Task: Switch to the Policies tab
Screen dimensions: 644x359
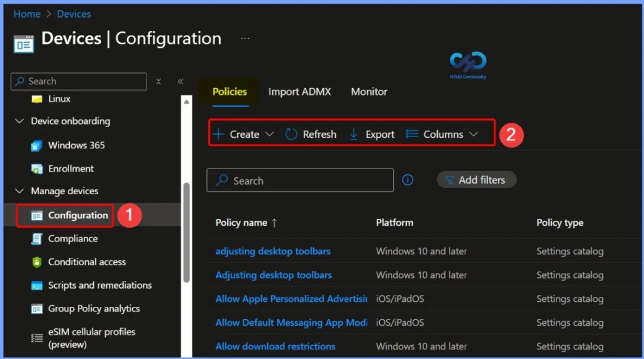Action: click(230, 92)
